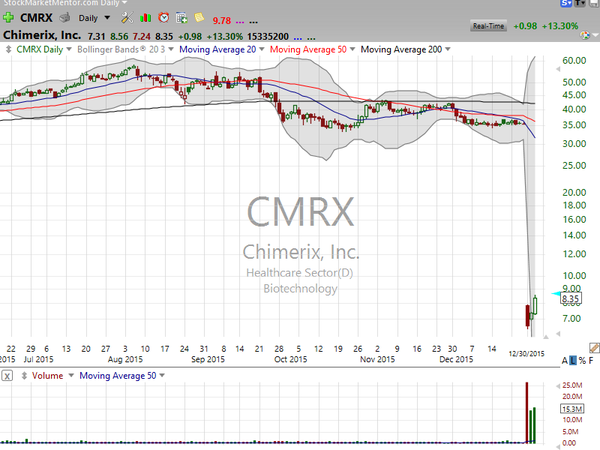Image resolution: width=600 pixels, height=450 pixels.
Task: Click the green and red bars chart style icon
Action: (x=145, y=18)
